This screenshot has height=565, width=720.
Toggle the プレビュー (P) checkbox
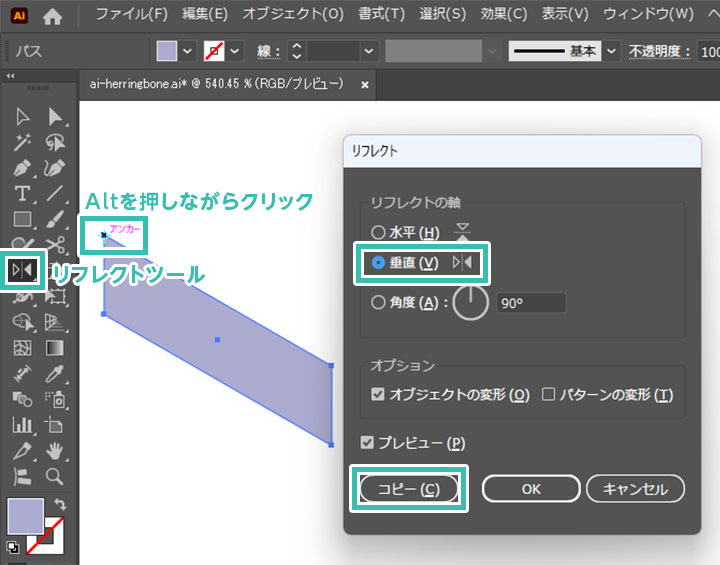(x=368, y=443)
